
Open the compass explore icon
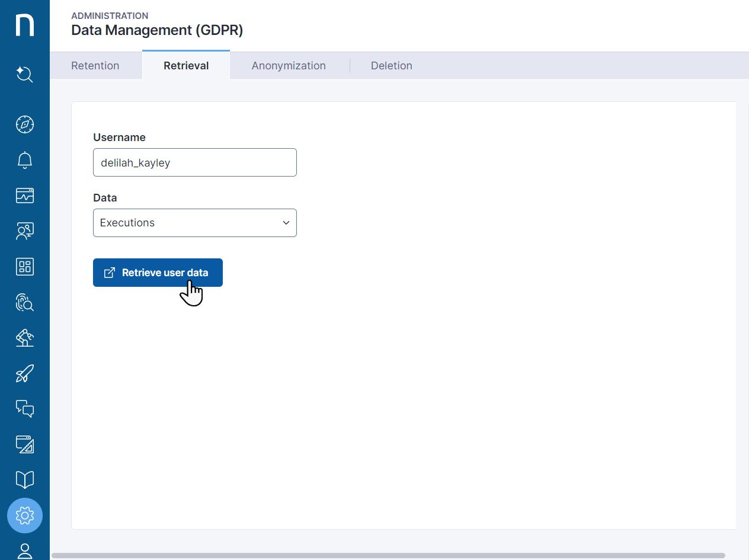pos(25,124)
